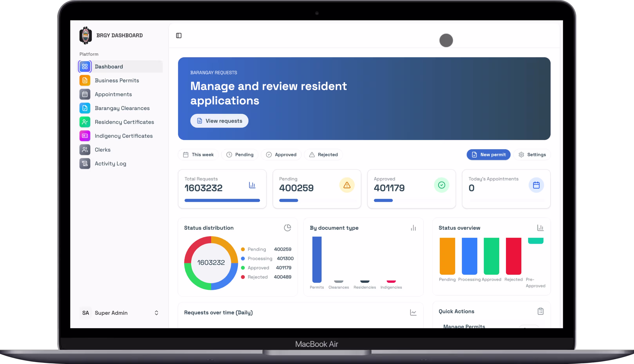Toggle the Rejected filter chip

(323, 155)
